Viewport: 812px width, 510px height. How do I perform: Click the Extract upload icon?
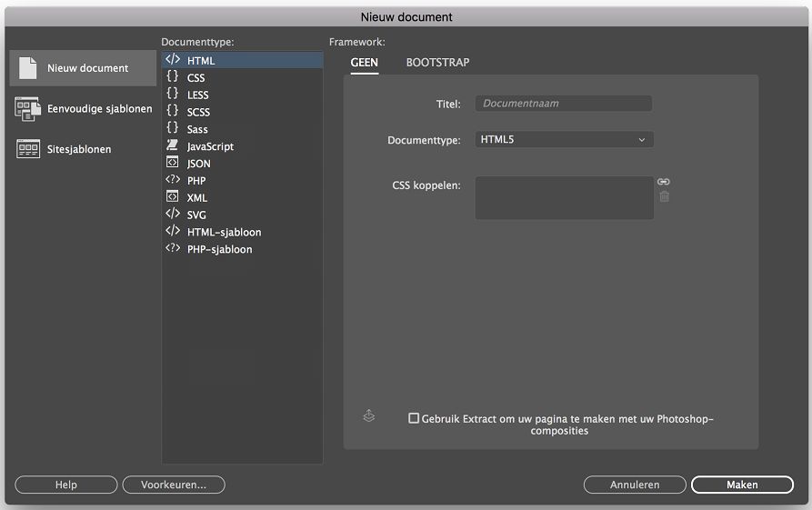(368, 415)
